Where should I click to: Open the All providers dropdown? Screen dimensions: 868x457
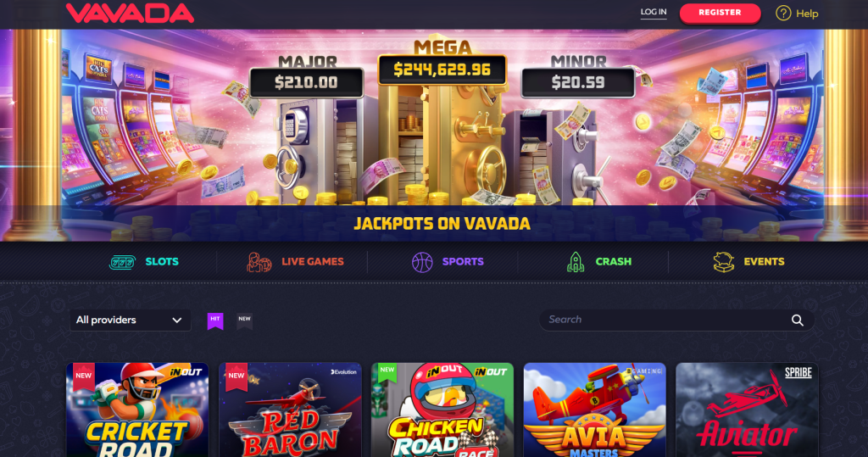pos(130,320)
